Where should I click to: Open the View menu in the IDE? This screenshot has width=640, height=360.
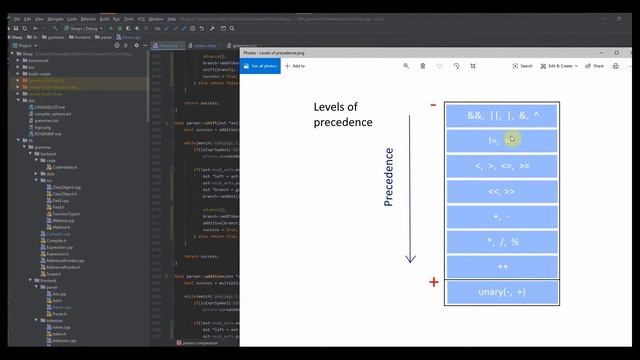(39, 19)
